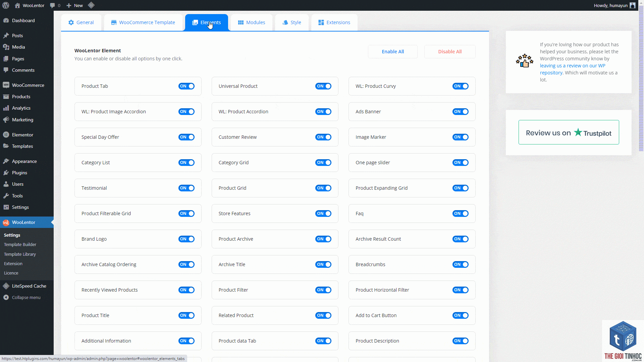Open the Extension submenu link
Screen dimensions: 644x362
coord(13,264)
